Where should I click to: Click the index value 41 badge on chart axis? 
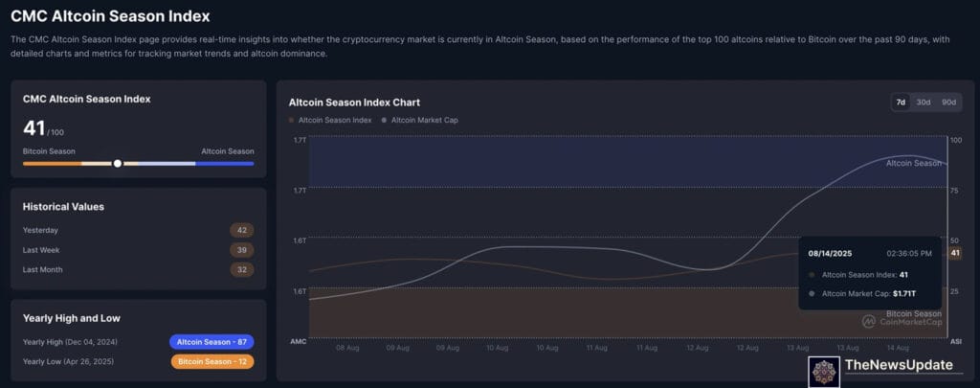click(954, 253)
